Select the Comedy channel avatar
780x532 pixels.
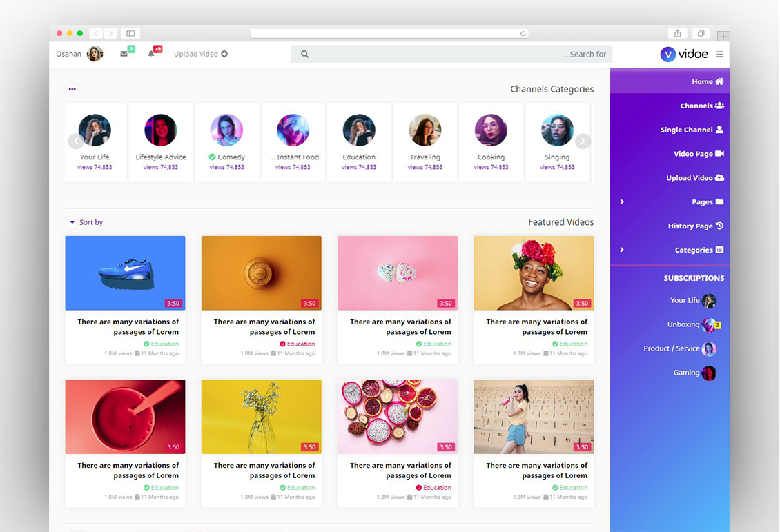point(227,130)
